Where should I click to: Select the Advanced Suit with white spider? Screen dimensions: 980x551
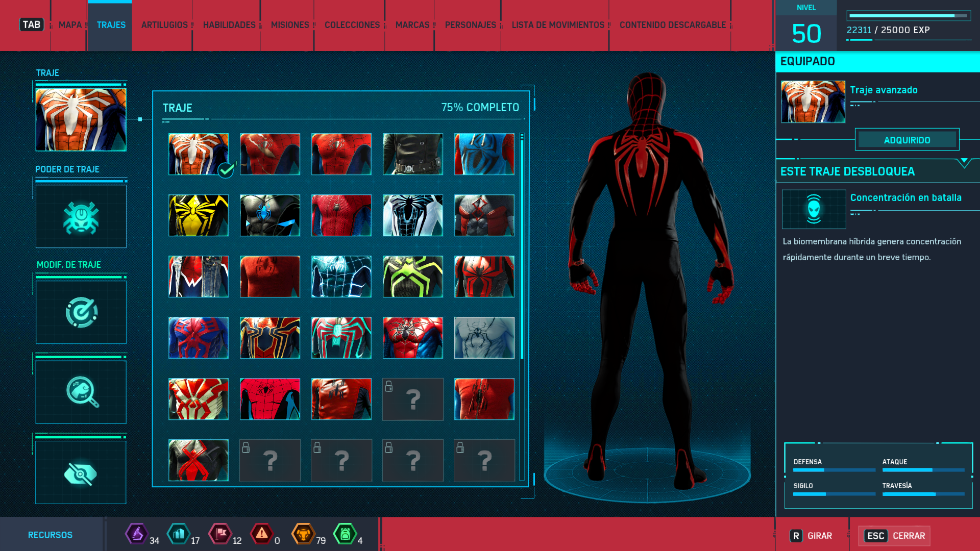(199, 154)
